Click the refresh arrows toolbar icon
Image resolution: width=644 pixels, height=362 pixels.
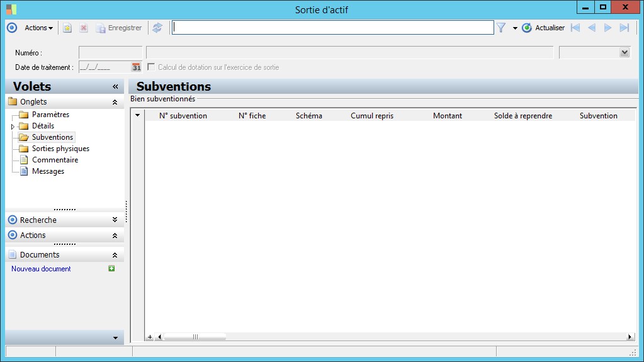point(157,28)
